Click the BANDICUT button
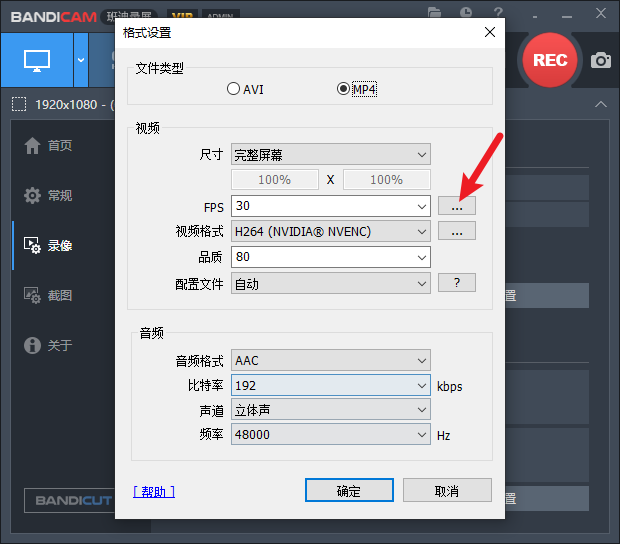The image size is (620, 544). 70,501
